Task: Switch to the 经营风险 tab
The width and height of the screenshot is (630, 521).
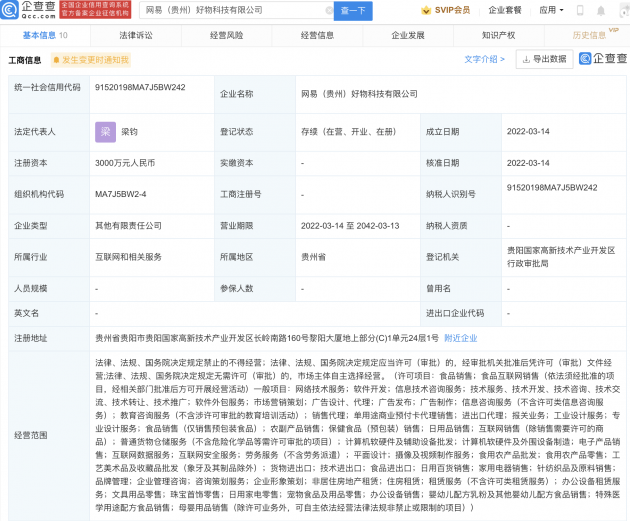Action: 227,35
